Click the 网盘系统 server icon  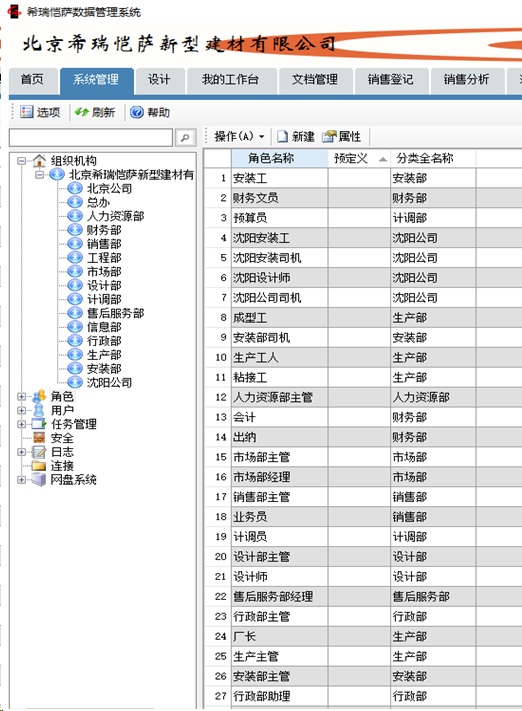point(39,480)
